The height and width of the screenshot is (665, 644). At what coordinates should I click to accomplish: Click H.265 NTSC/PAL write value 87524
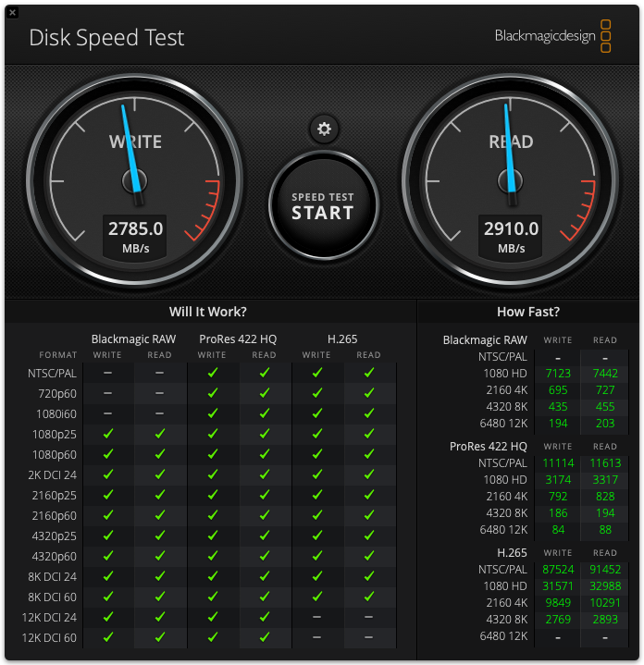click(558, 570)
